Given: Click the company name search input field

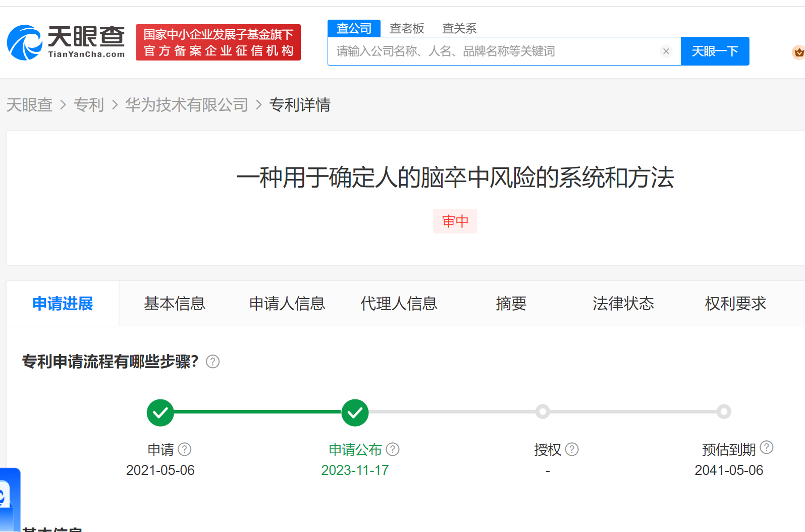Looking at the screenshot, I should pyautogui.click(x=495, y=51).
